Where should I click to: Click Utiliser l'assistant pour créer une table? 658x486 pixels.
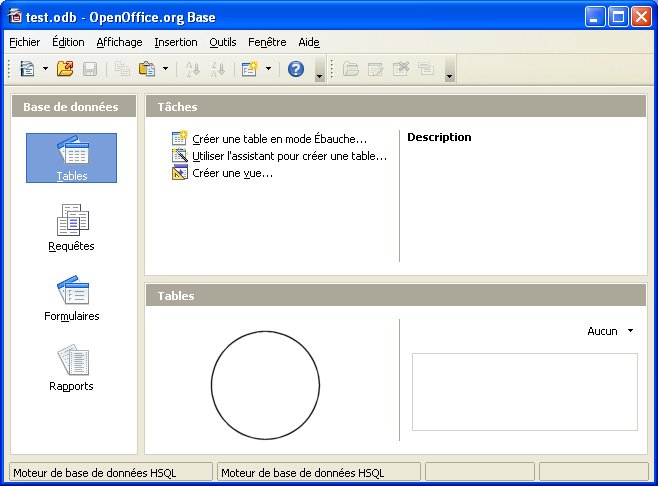pyautogui.click(x=279, y=156)
